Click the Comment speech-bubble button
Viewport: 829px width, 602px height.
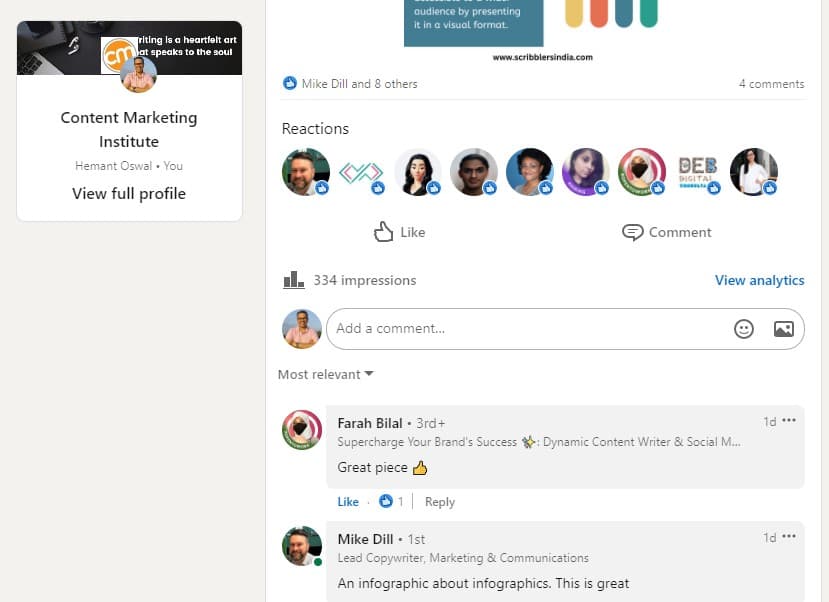click(x=666, y=232)
